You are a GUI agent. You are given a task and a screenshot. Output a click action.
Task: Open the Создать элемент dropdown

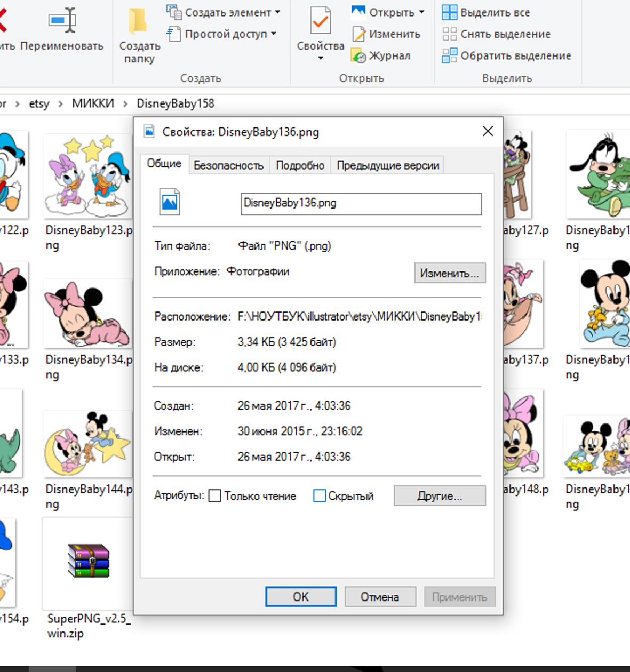[224, 12]
